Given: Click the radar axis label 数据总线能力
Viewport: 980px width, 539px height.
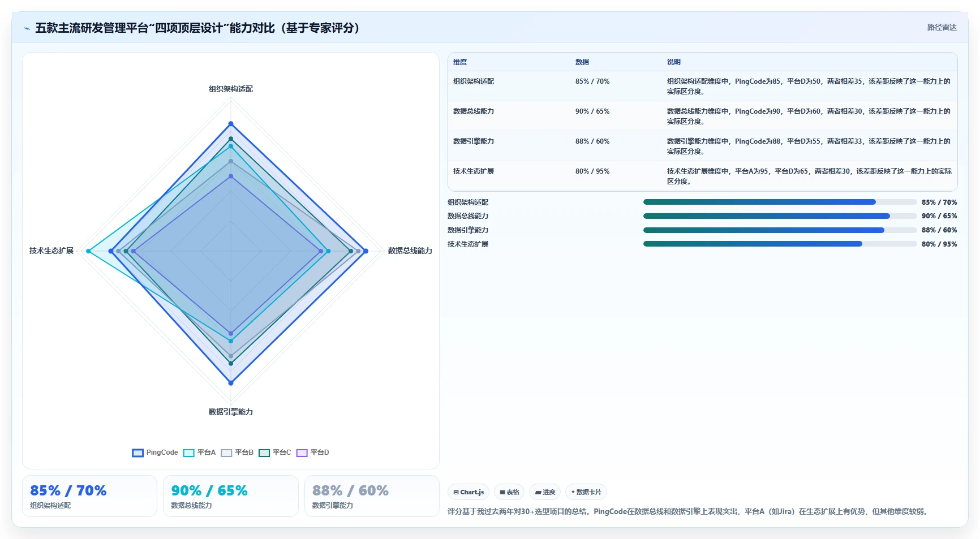Looking at the screenshot, I should [x=410, y=251].
